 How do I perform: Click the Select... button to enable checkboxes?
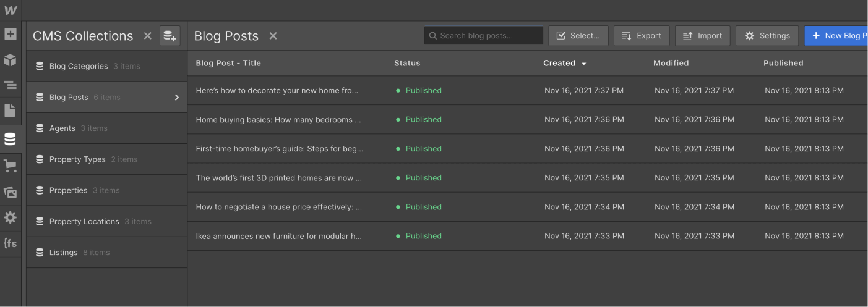(x=578, y=36)
